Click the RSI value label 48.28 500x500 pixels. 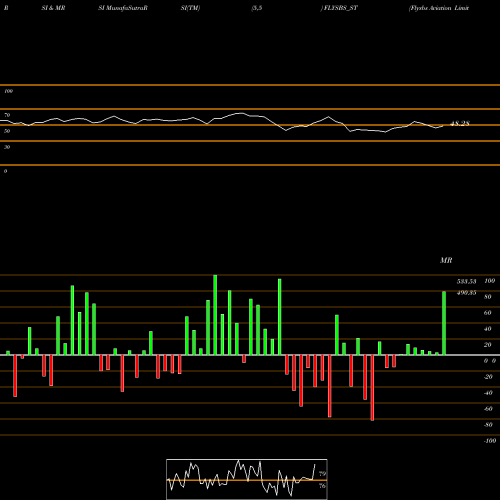(x=460, y=124)
